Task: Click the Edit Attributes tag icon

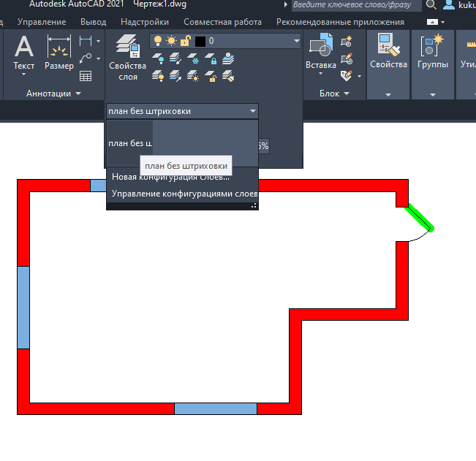Action: [x=347, y=75]
